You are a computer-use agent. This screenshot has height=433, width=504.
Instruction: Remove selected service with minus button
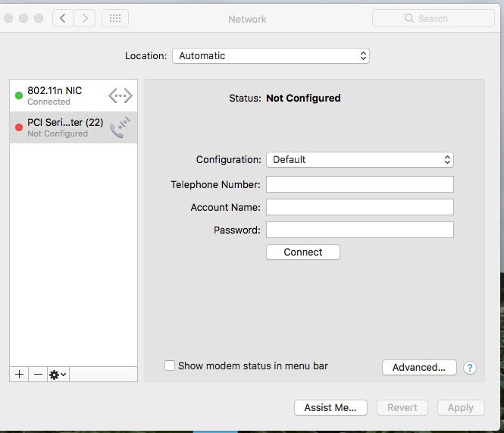(38, 375)
